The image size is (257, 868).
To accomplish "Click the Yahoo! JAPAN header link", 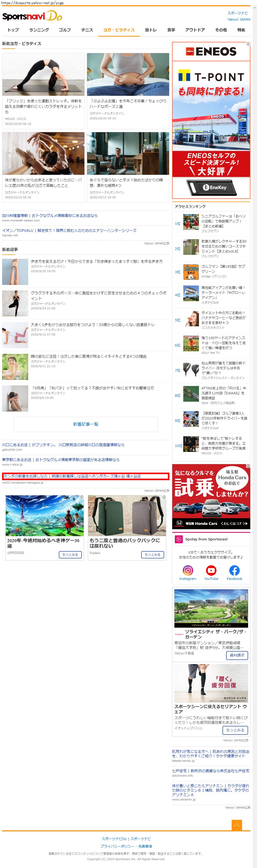I will 239,20.
